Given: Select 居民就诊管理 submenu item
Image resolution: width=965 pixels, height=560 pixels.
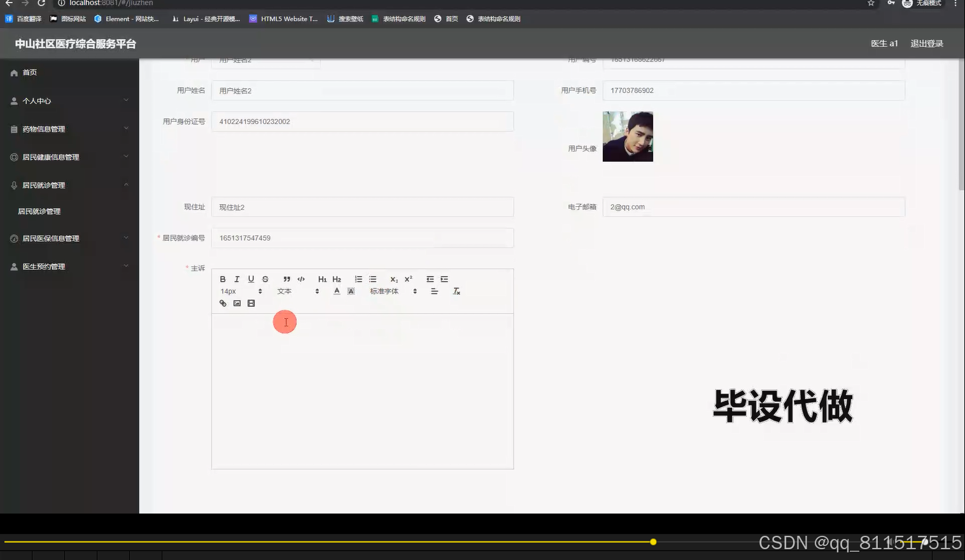Looking at the screenshot, I should point(39,211).
